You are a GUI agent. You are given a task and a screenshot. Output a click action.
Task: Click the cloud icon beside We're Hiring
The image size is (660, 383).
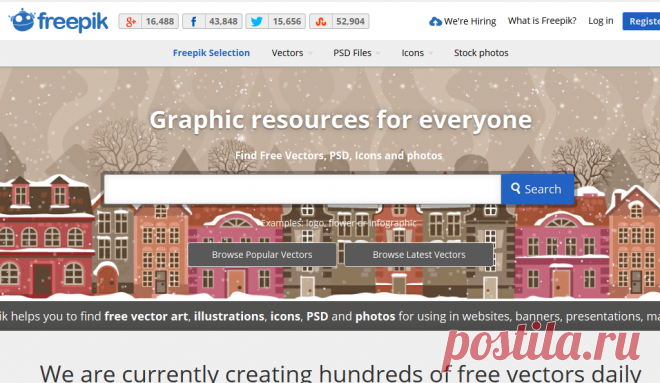click(x=435, y=21)
